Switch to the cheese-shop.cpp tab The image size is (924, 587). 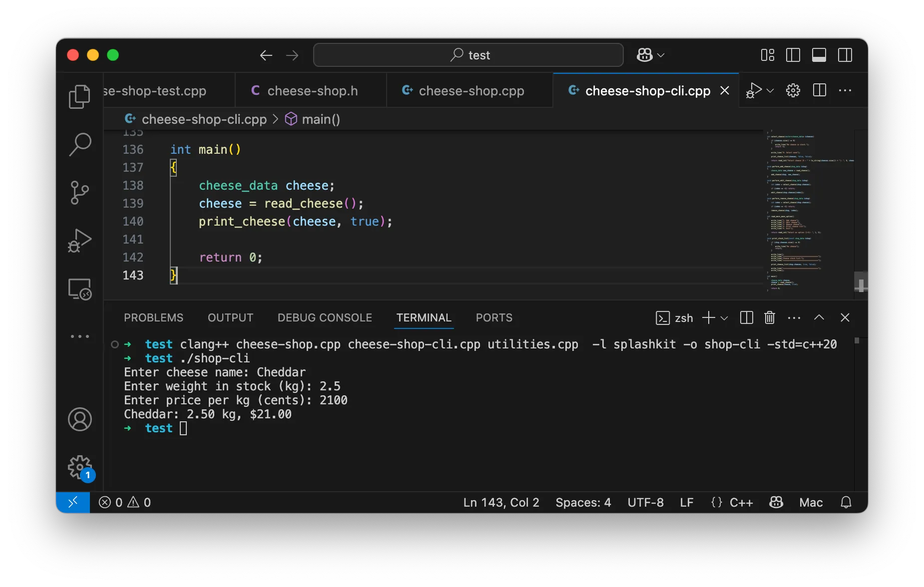point(469,90)
